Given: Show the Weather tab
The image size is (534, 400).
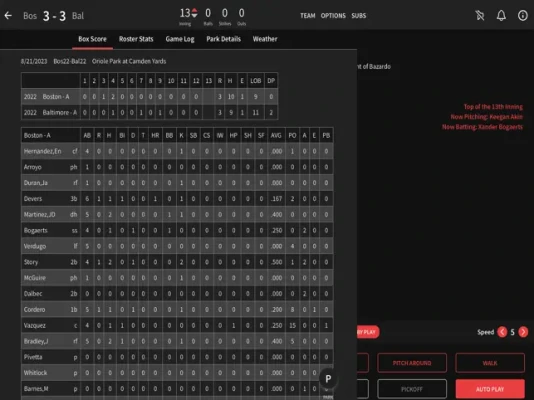Looking at the screenshot, I should pos(265,39).
